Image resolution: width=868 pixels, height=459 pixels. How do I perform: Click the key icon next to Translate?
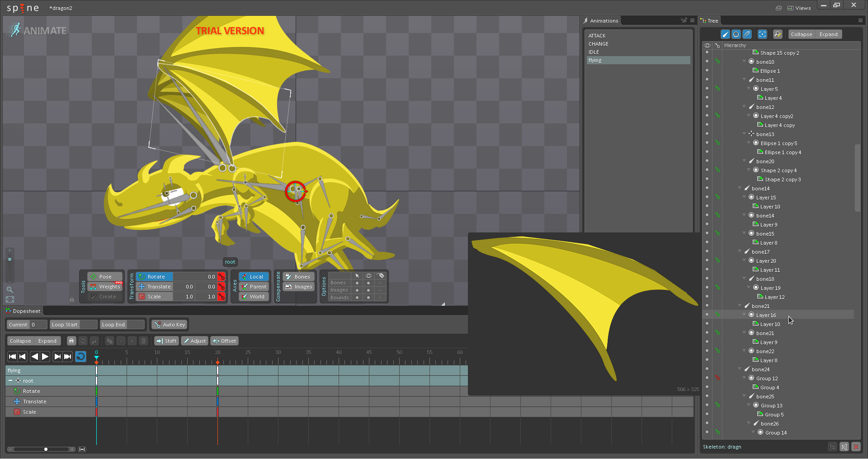[221, 287]
